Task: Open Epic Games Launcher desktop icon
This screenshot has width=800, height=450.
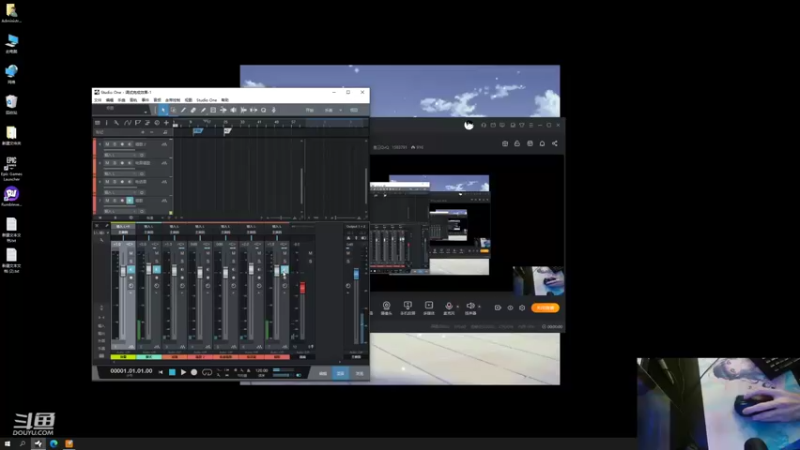Action: click(x=11, y=169)
